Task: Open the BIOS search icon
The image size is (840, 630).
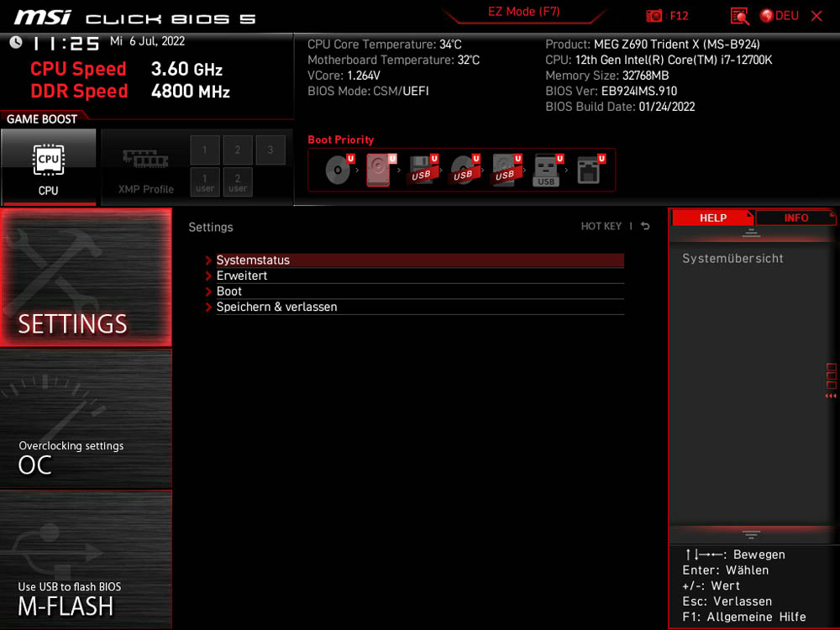Action: (x=739, y=16)
